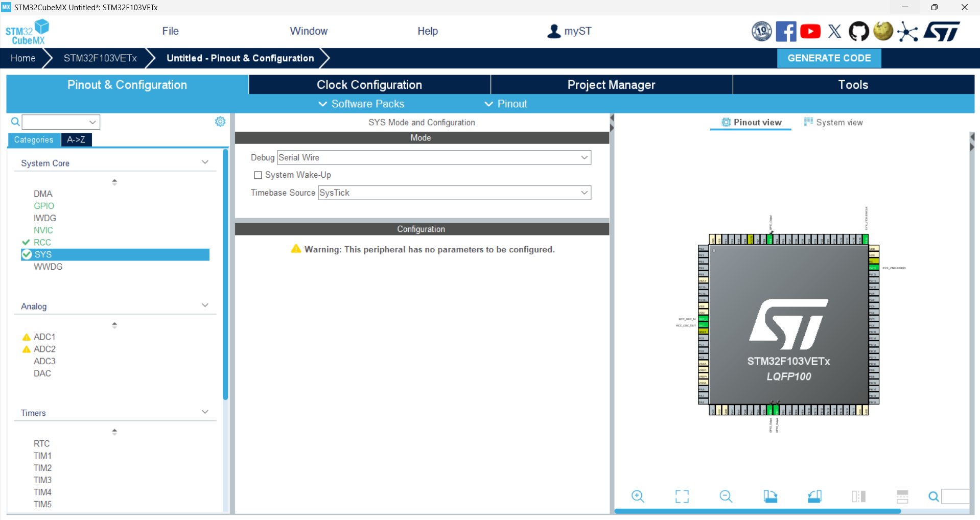Click the STM32CubeMX logo icon
980x520 pixels.
click(27, 32)
